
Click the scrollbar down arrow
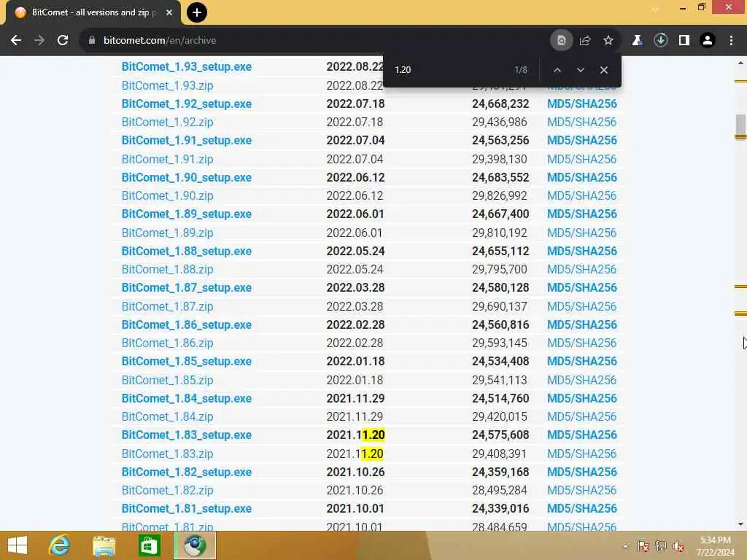click(740, 524)
